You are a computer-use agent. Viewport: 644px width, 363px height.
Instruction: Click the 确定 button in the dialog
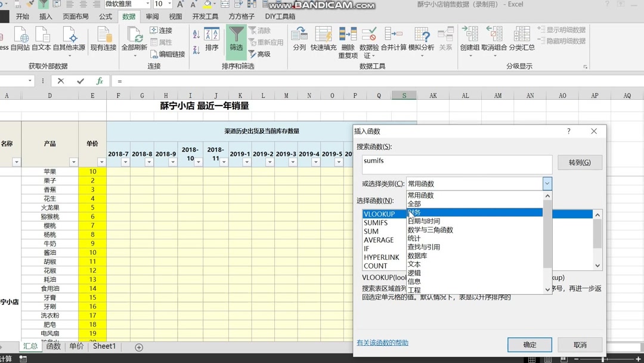click(x=529, y=344)
